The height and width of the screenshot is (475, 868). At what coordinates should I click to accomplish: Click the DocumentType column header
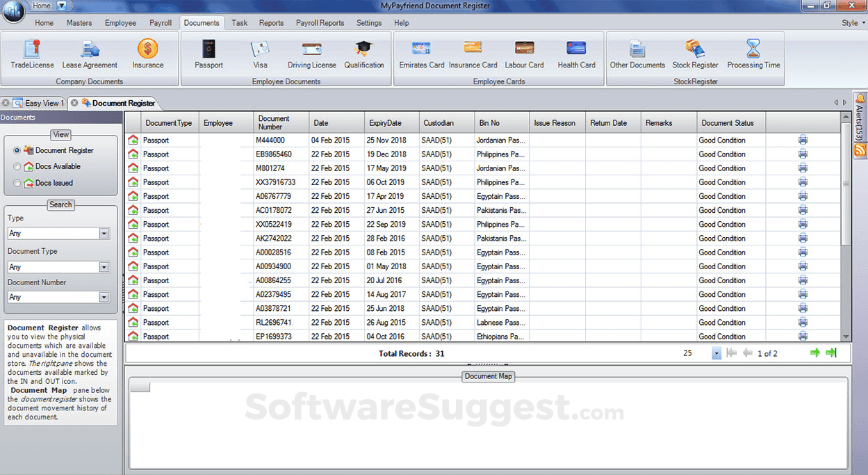pos(170,122)
